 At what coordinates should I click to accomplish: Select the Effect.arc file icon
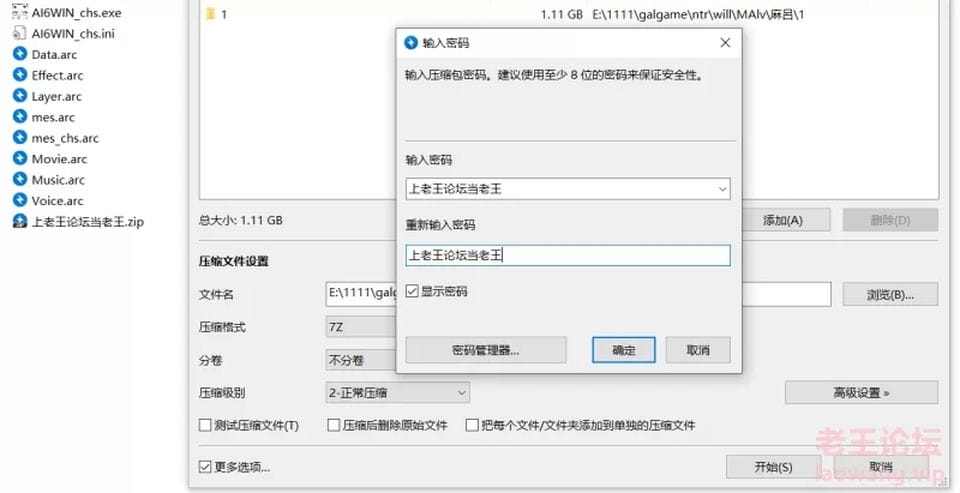point(20,75)
